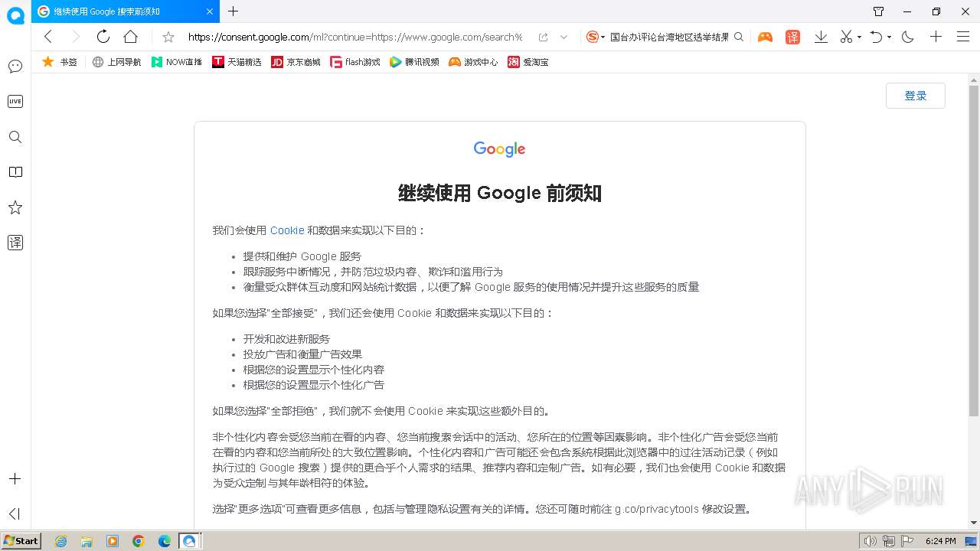
Task: Open the 爱淘宝 bookmark
Action: tap(528, 62)
